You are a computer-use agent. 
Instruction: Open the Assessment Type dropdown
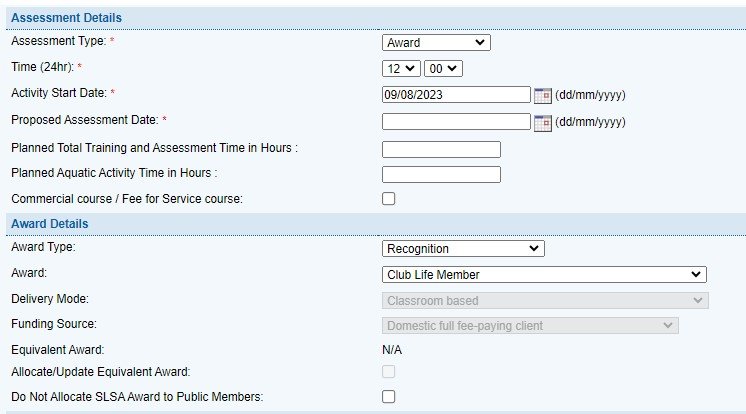pyautogui.click(x=436, y=43)
